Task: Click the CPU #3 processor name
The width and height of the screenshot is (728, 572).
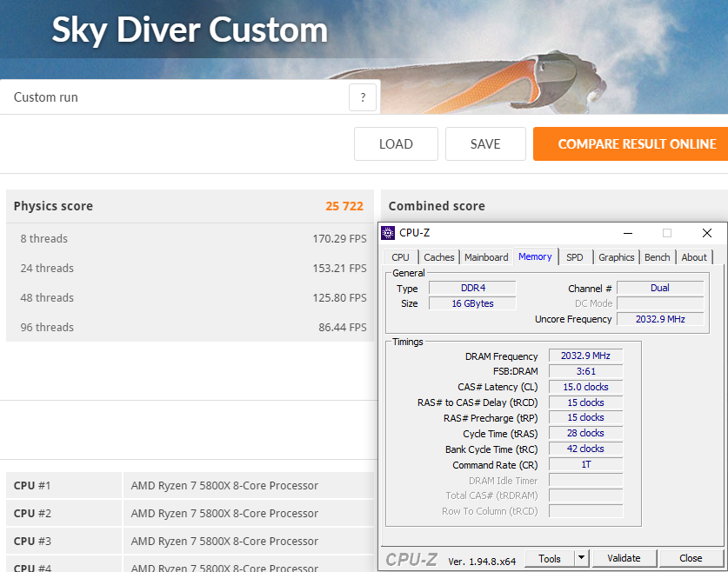Action: tap(224, 542)
